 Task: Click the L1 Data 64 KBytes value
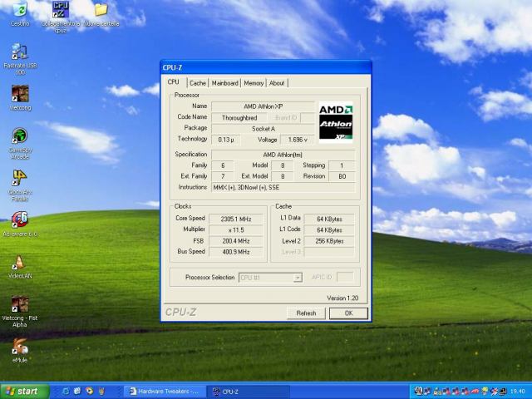pyautogui.click(x=329, y=219)
